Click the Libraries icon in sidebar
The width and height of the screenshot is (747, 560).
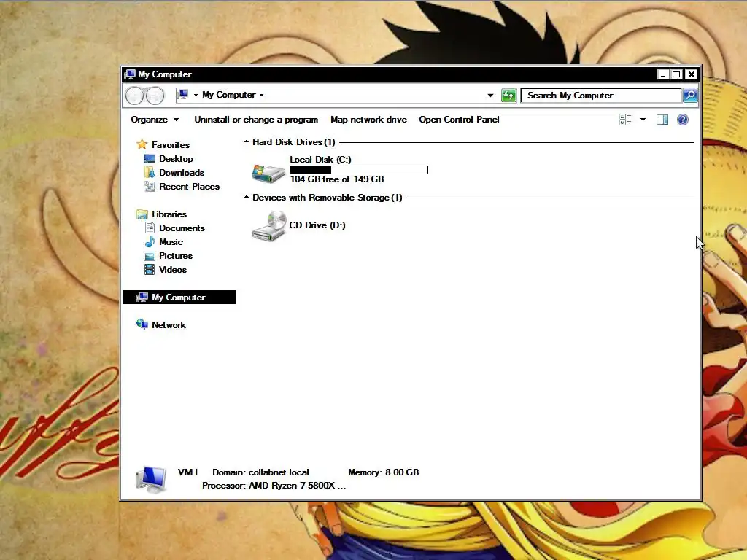pyautogui.click(x=142, y=214)
